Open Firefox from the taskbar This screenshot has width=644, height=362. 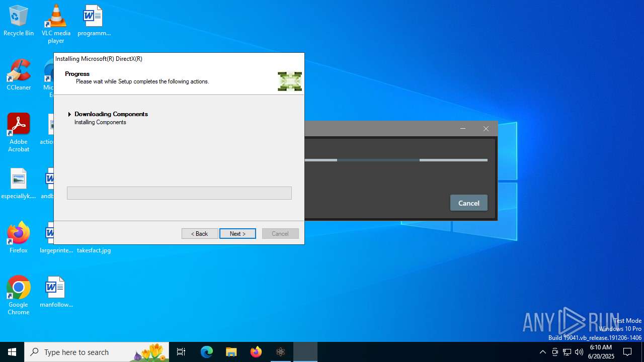(x=256, y=352)
